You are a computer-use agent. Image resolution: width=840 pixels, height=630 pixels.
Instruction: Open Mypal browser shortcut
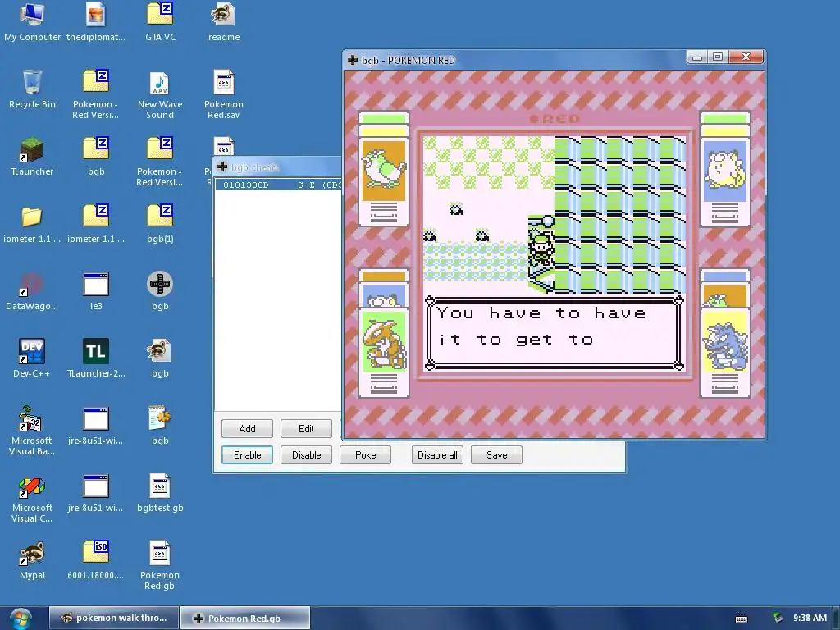[x=32, y=559]
